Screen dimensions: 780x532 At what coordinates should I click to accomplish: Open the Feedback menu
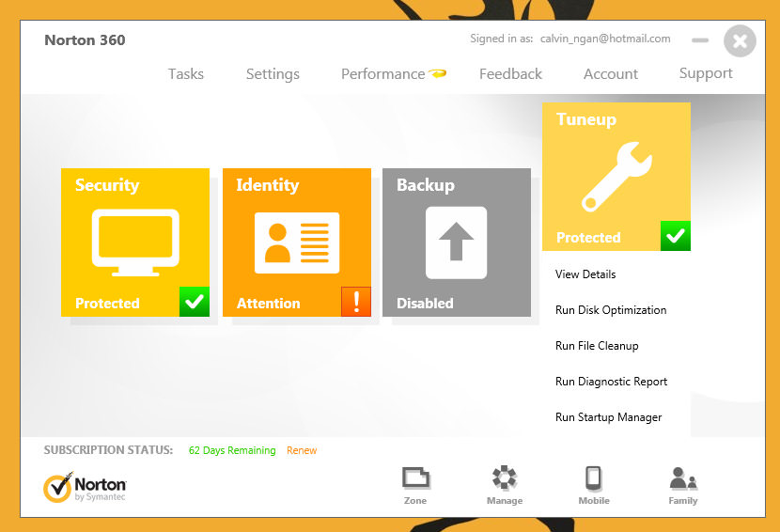(x=510, y=74)
